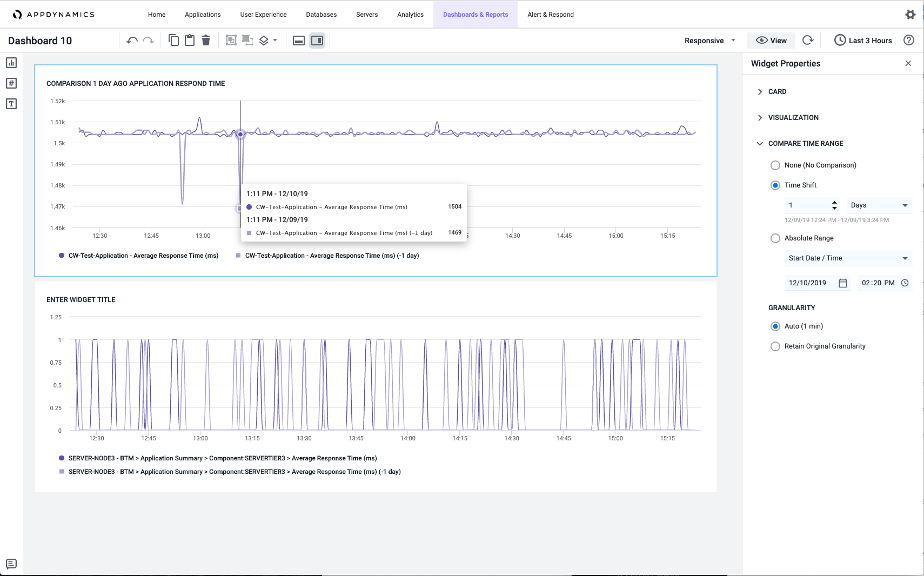
Task: Toggle SERVER-NODE3 current series legend entry
Action: coord(218,458)
